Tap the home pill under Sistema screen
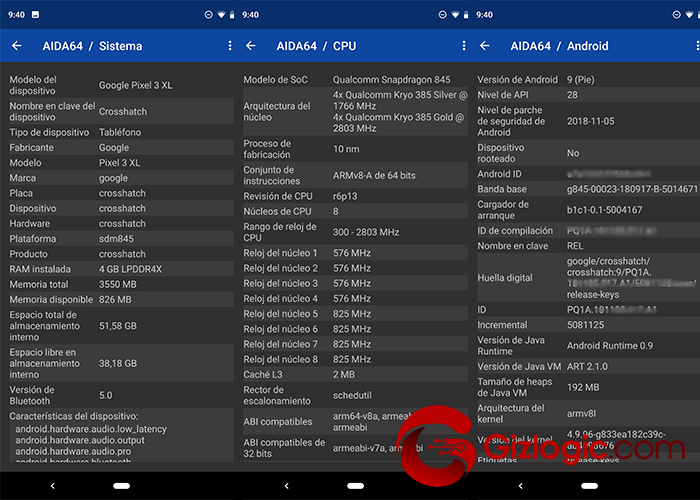Screen dimensions: 700x500 pos(121,486)
